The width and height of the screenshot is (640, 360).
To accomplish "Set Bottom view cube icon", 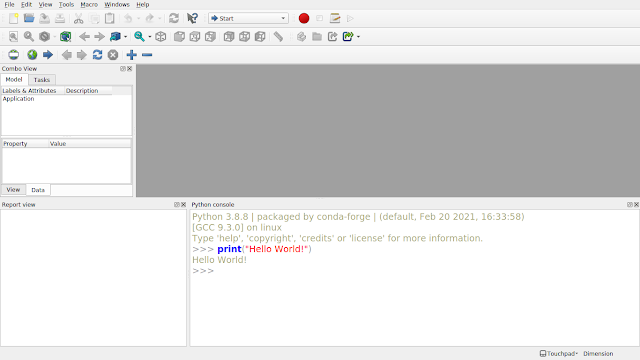I will coord(244,37).
